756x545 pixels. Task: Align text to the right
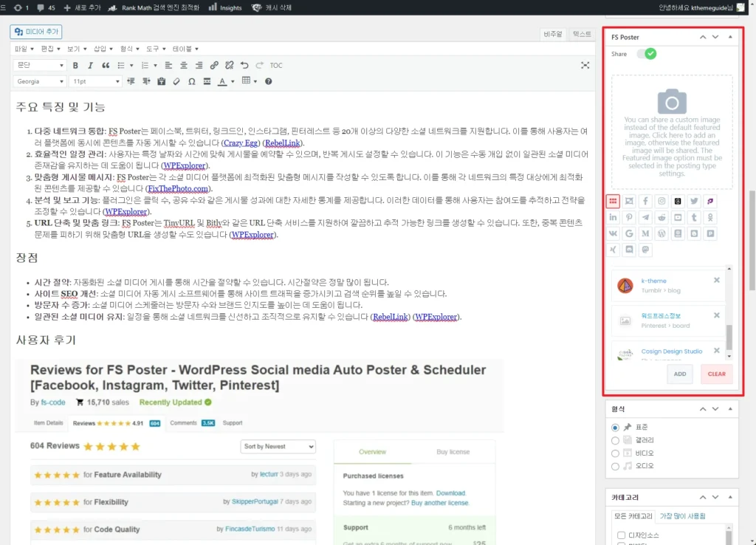[199, 65]
